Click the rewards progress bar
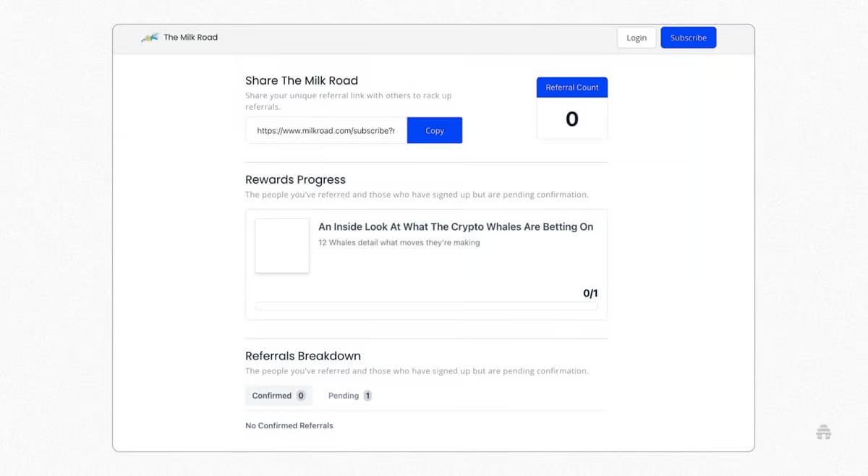This screenshot has height=476, width=868. pos(425,305)
